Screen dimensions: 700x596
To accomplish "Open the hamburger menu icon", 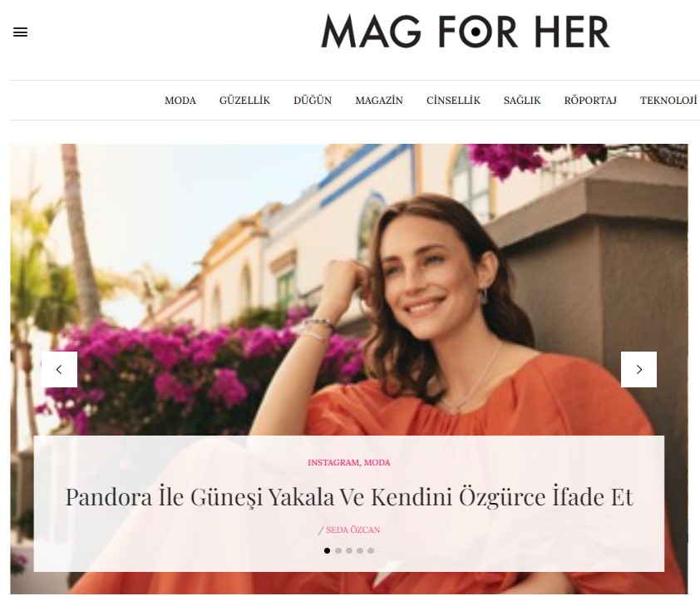I will (20, 32).
